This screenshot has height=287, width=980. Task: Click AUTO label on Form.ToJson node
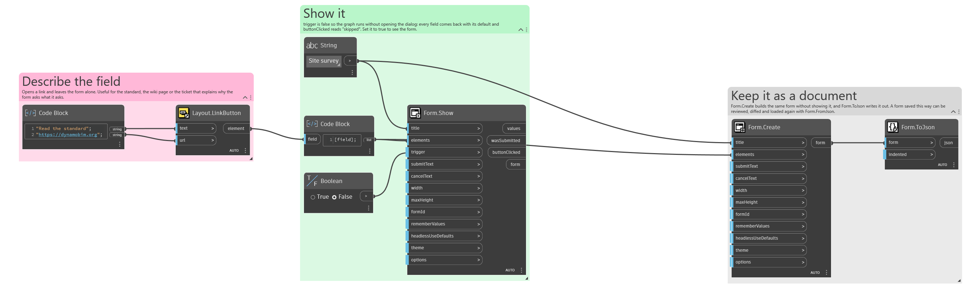[x=942, y=165]
